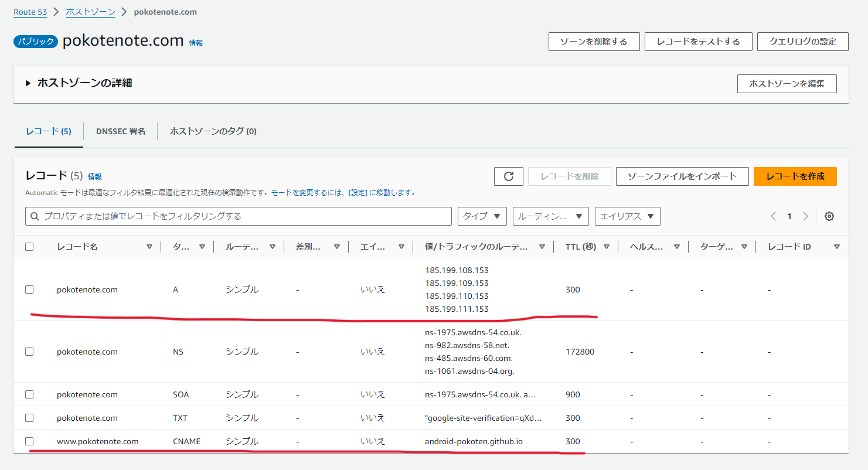Screen dimensions: 868x470
Task: Sort by ルーティング column arrow
Action: tap(273, 247)
